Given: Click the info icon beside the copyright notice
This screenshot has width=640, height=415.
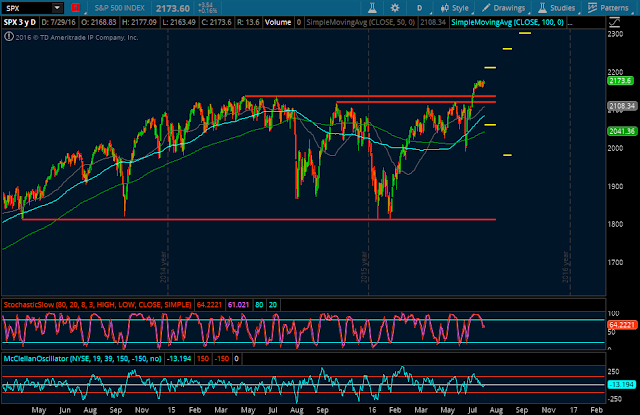Looking at the screenshot, I should (x=9, y=37).
